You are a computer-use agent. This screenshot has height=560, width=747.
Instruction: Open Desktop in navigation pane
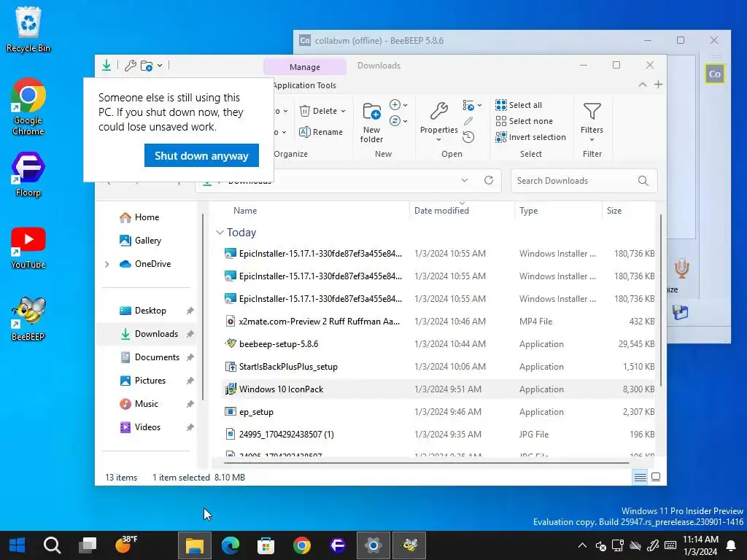150,311
